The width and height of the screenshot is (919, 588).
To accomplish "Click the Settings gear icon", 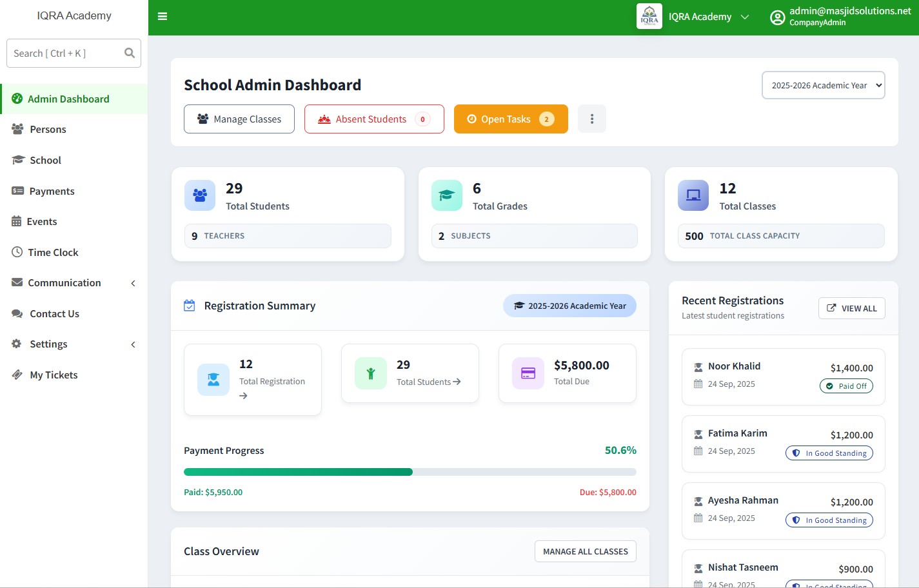I will coord(17,344).
